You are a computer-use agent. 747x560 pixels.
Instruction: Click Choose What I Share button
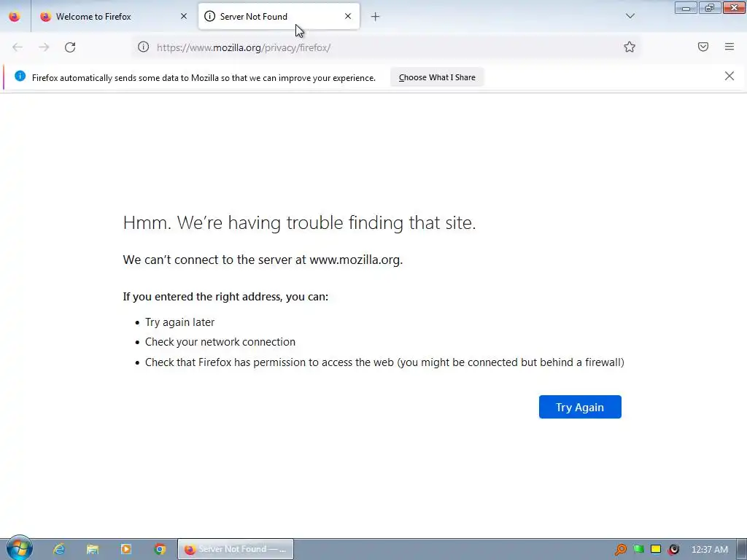coord(437,77)
